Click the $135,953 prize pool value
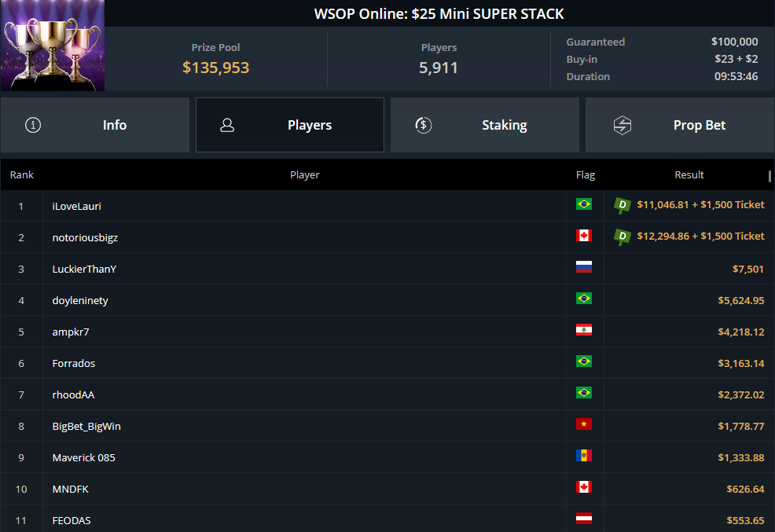 (215, 68)
